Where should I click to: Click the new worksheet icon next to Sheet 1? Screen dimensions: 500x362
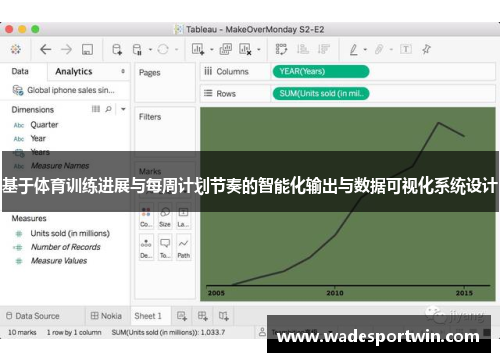click(x=182, y=316)
